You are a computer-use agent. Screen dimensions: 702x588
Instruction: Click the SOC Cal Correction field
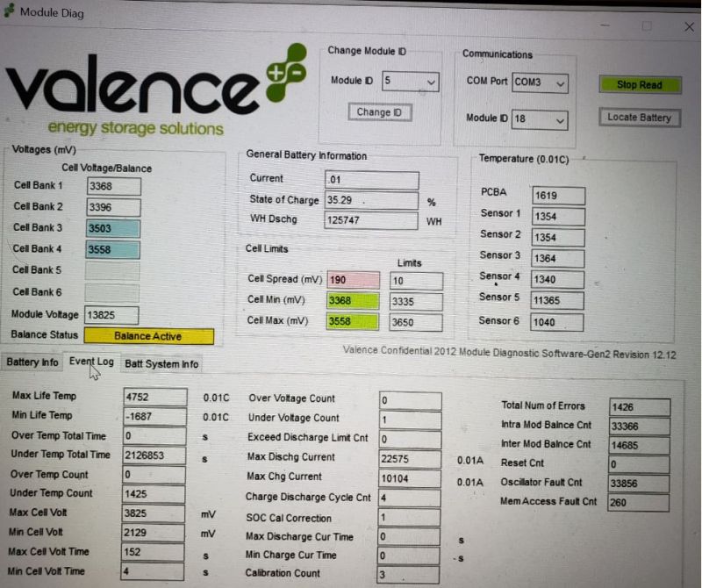tap(409, 518)
